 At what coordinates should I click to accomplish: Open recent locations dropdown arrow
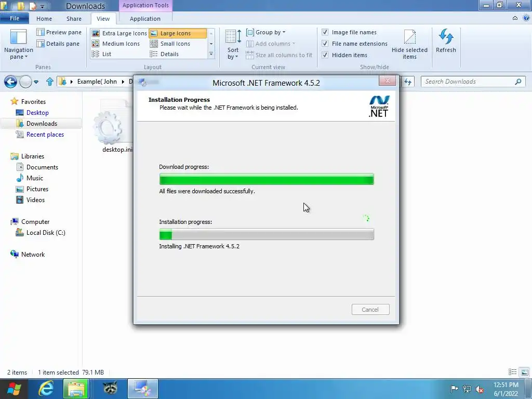pyautogui.click(x=36, y=82)
